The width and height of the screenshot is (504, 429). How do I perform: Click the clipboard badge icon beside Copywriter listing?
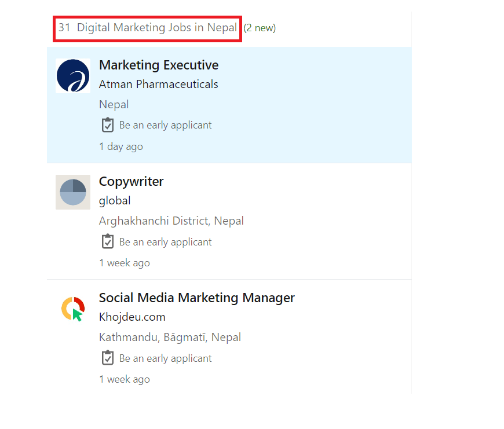[108, 241]
